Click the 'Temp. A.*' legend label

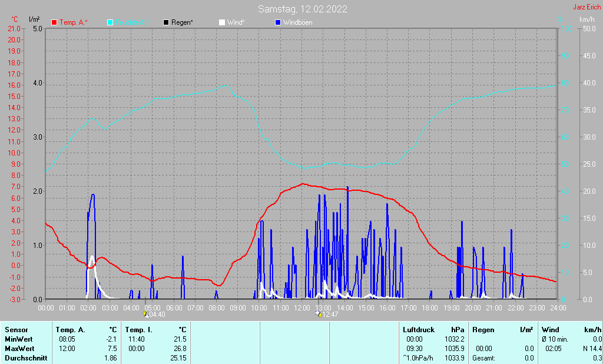(x=74, y=23)
